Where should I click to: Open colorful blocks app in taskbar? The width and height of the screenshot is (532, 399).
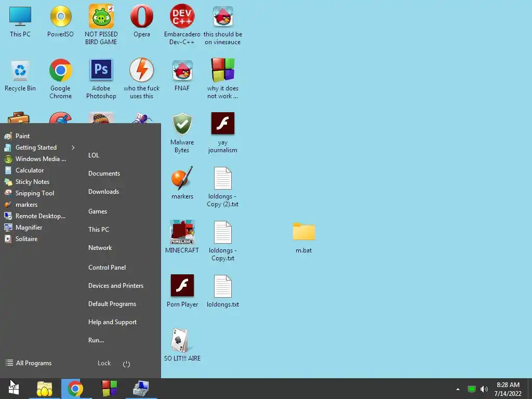coord(109,389)
